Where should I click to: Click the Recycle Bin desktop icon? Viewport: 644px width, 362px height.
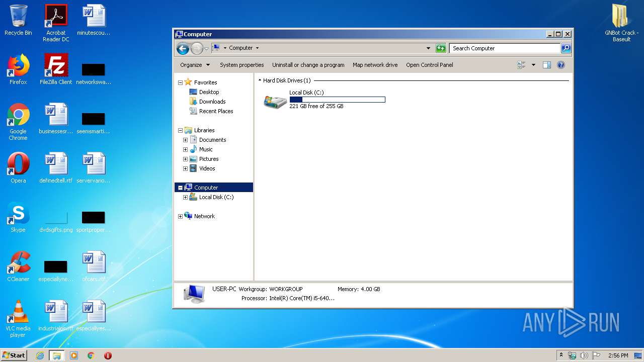(x=18, y=21)
